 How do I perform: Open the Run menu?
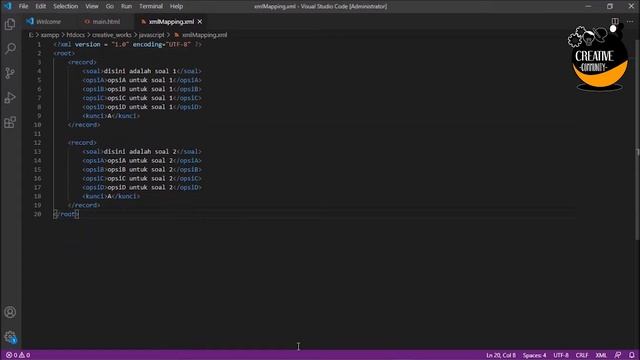pos(126,6)
